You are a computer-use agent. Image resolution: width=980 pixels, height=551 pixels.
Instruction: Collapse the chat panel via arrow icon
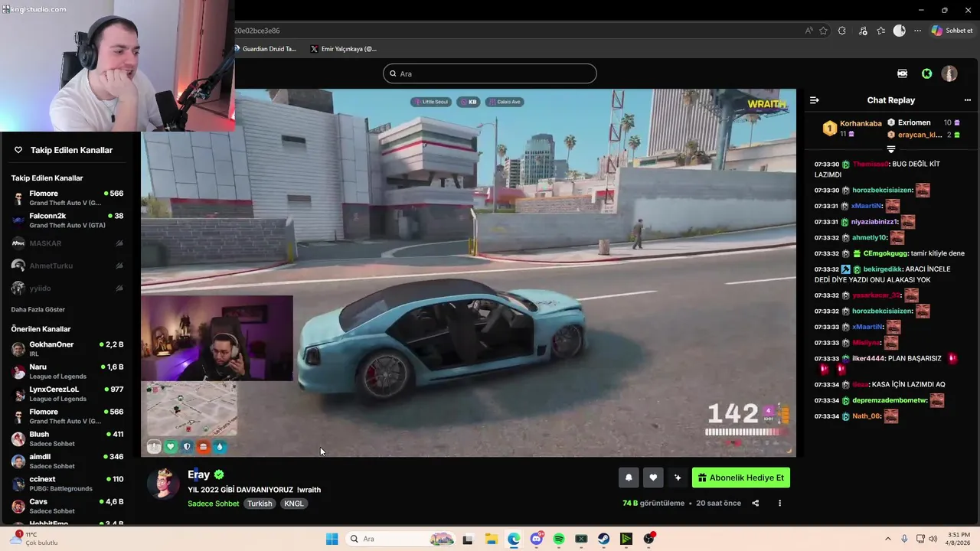[x=814, y=100]
